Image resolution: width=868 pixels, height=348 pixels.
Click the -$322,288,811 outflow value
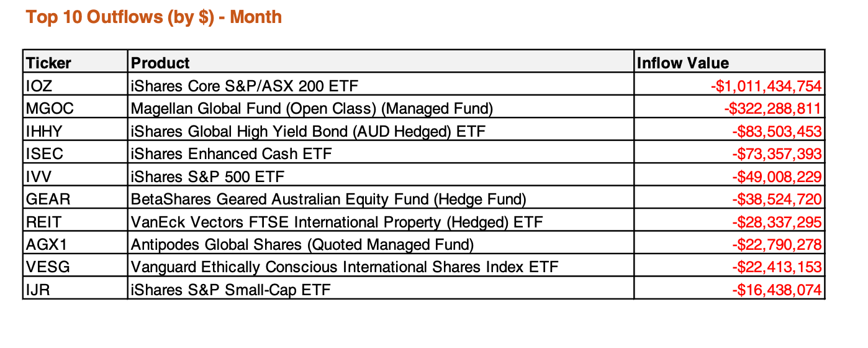click(772, 109)
